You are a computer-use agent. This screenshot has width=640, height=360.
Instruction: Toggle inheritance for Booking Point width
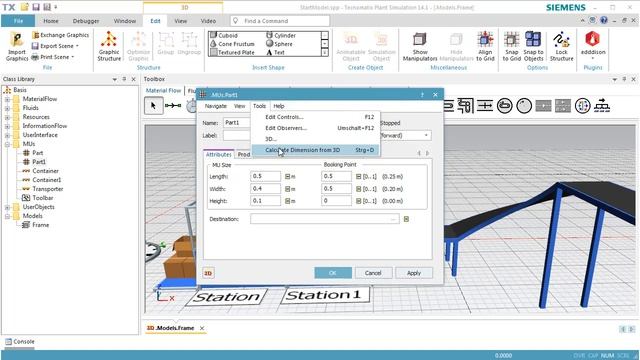(x=358, y=189)
